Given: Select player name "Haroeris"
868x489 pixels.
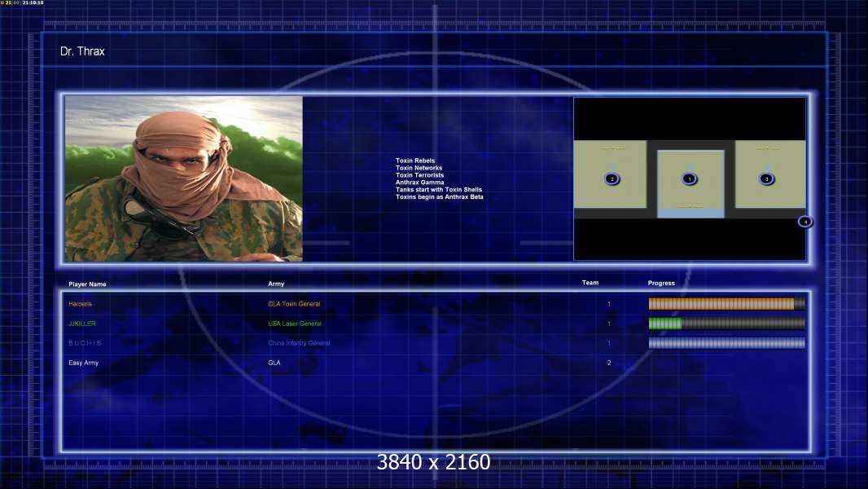Looking at the screenshot, I should (81, 304).
